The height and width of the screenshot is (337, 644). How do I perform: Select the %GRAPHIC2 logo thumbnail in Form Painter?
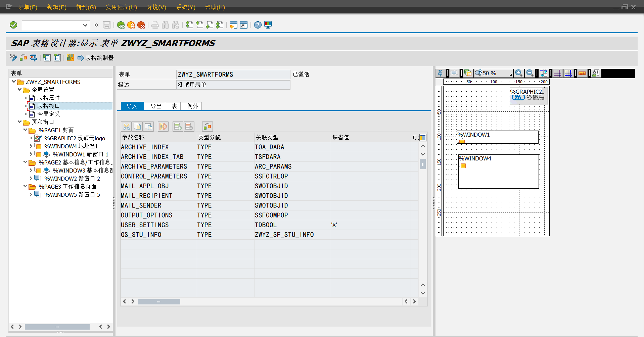pos(529,96)
